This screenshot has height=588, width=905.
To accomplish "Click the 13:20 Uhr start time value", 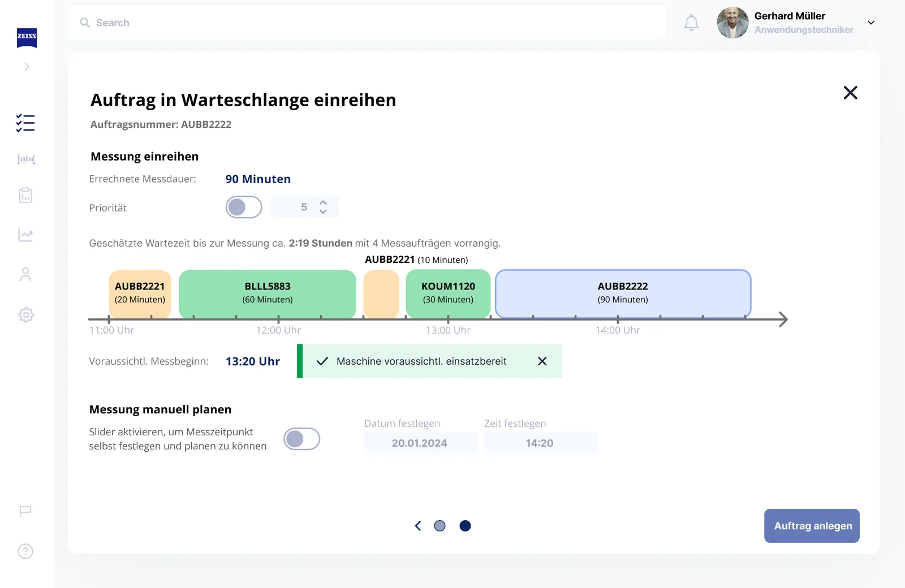I will coord(253,361).
